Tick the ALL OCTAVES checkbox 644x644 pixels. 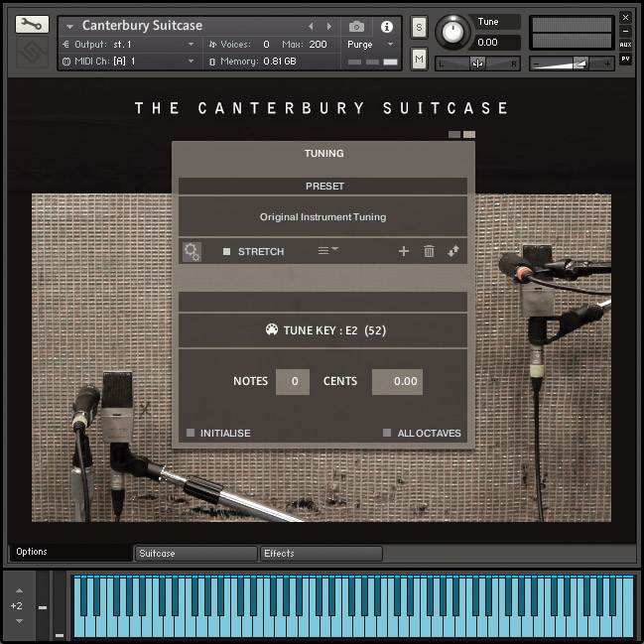tap(386, 433)
